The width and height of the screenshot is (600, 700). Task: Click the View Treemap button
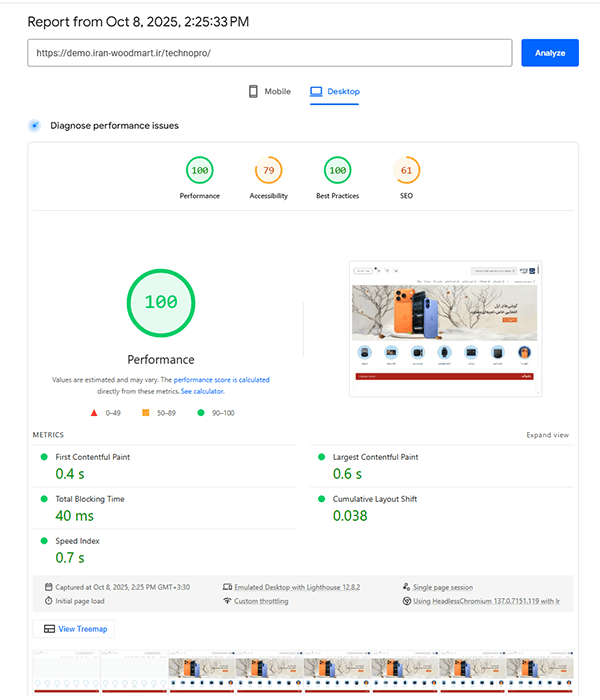pos(75,629)
